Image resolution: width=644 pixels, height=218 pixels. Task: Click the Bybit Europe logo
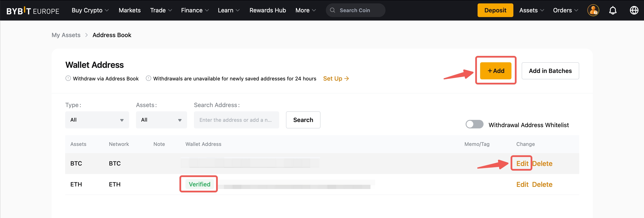click(33, 10)
